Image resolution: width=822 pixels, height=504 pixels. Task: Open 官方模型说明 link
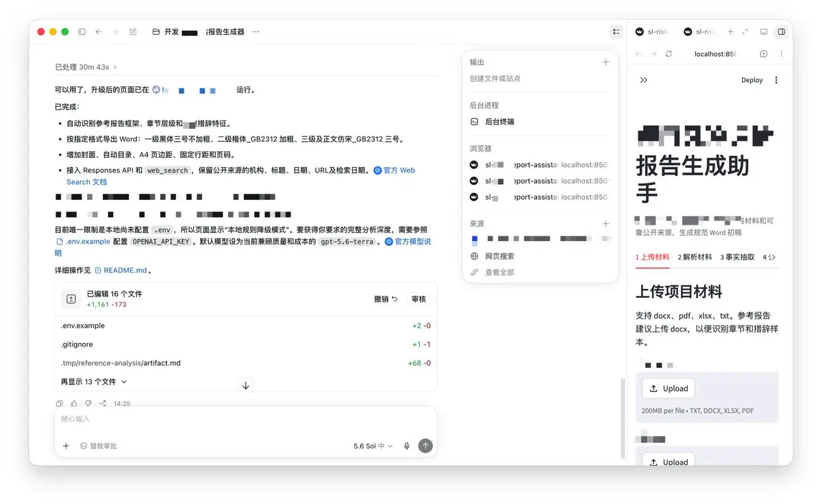[408, 242]
